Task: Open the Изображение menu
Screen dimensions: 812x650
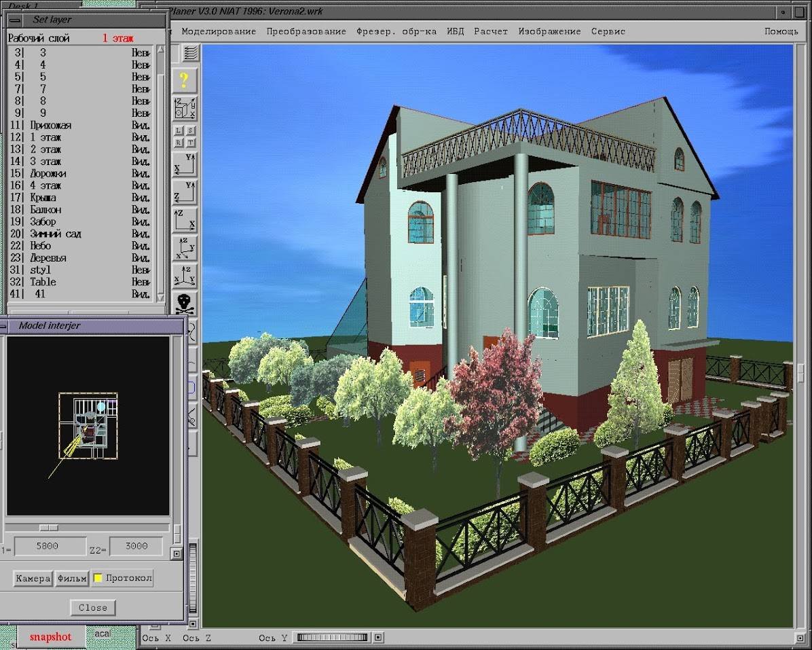Action: (549, 32)
